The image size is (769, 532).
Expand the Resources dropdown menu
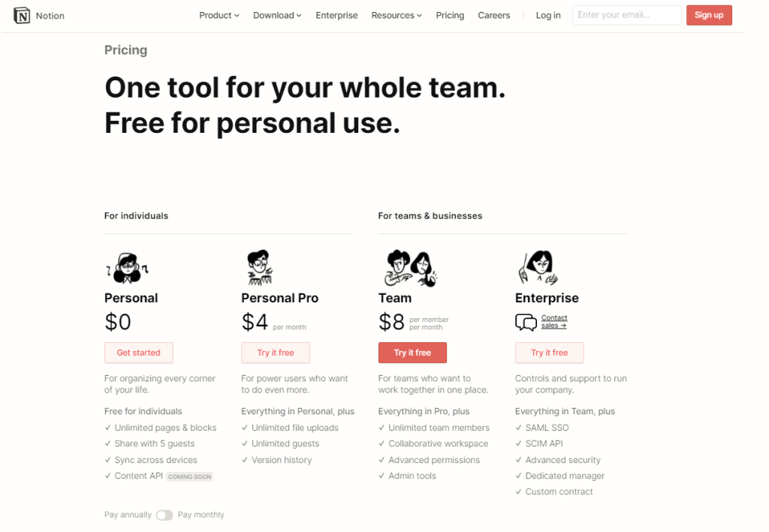(397, 16)
